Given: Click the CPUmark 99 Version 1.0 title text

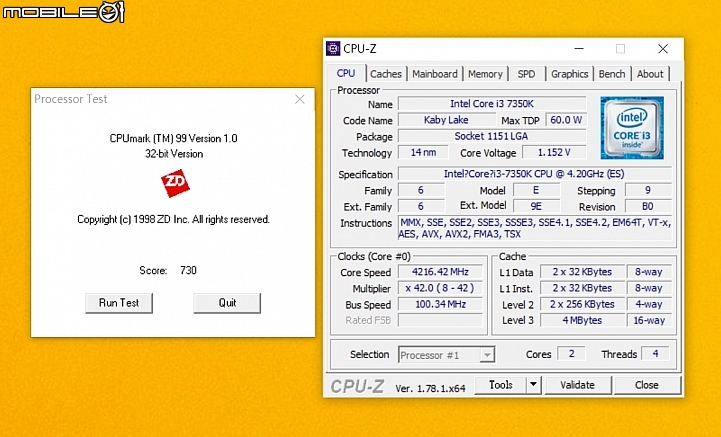Looking at the screenshot, I should click(x=173, y=138).
